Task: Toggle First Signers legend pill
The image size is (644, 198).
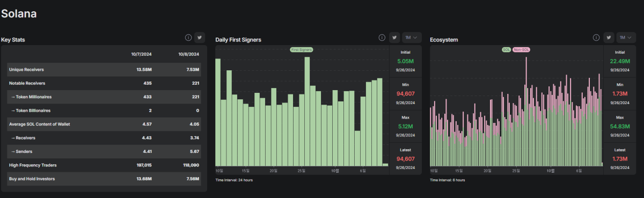Action: point(302,49)
